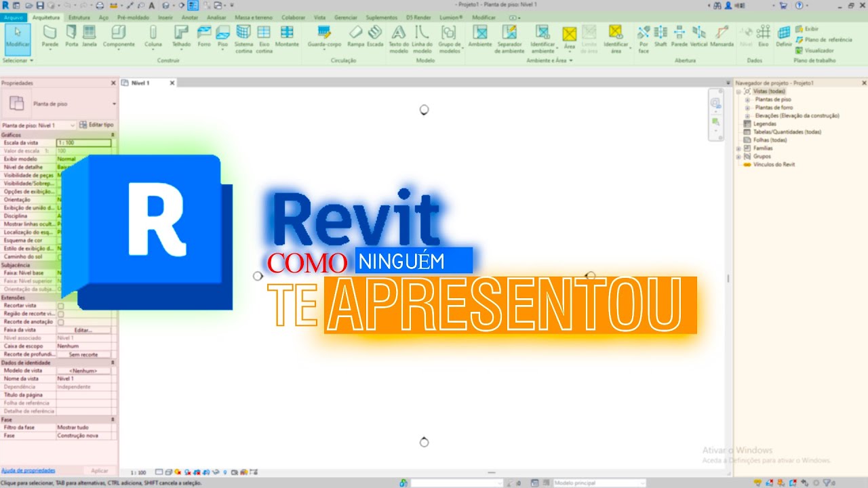
Task: Click the <Nenhum> Modelo de vista button
Action: (83, 371)
